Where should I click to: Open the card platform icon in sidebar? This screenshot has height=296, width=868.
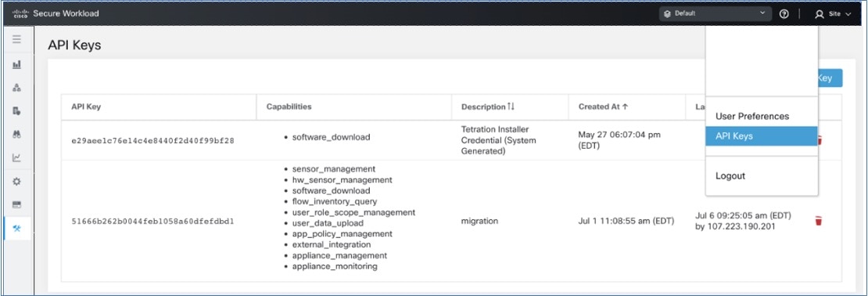pos(16,204)
